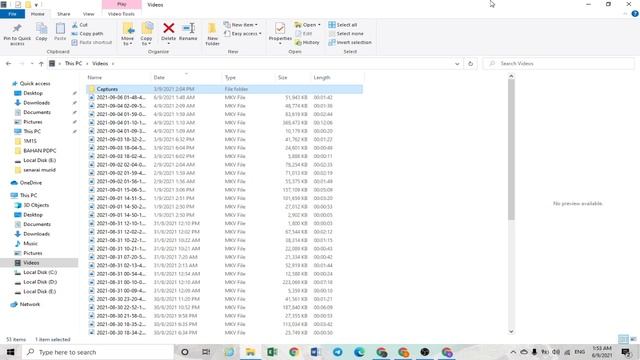This screenshot has height=360, width=640.
Task: Open Properties with the checkmark icon
Action: point(280,29)
